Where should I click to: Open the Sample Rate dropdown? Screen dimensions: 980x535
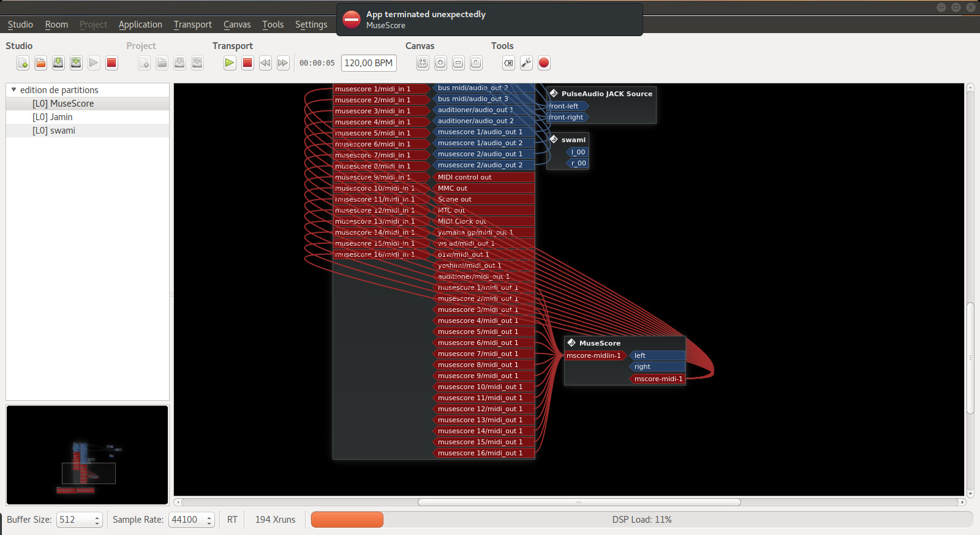coord(192,520)
